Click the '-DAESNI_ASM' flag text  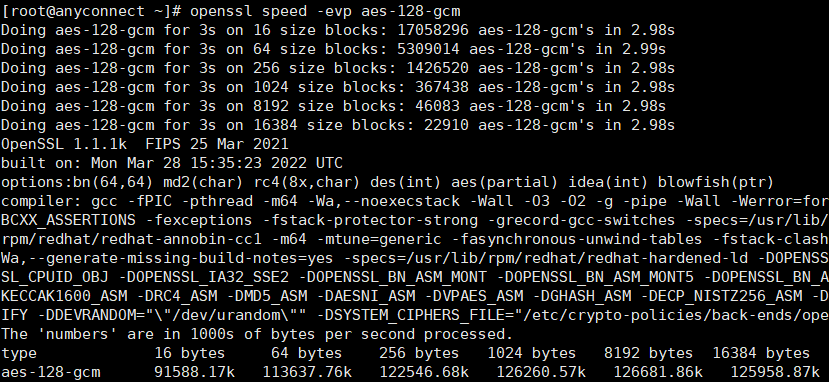pos(366,296)
